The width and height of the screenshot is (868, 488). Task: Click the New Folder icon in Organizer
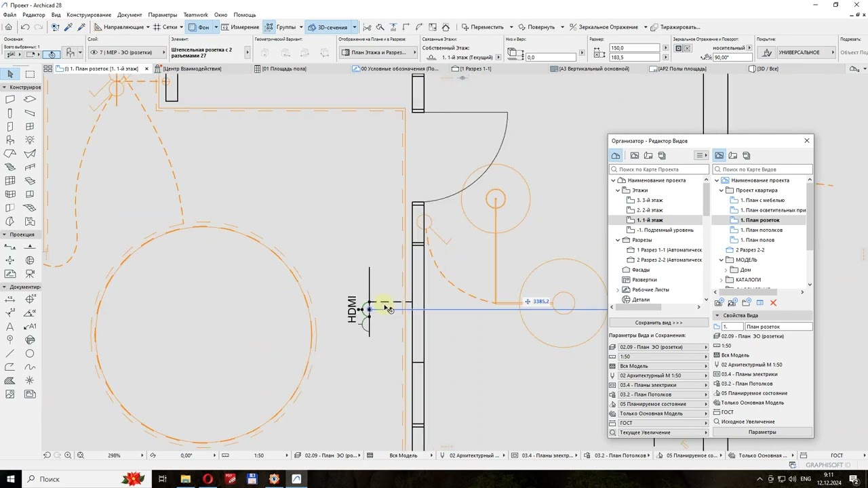tap(746, 303)
